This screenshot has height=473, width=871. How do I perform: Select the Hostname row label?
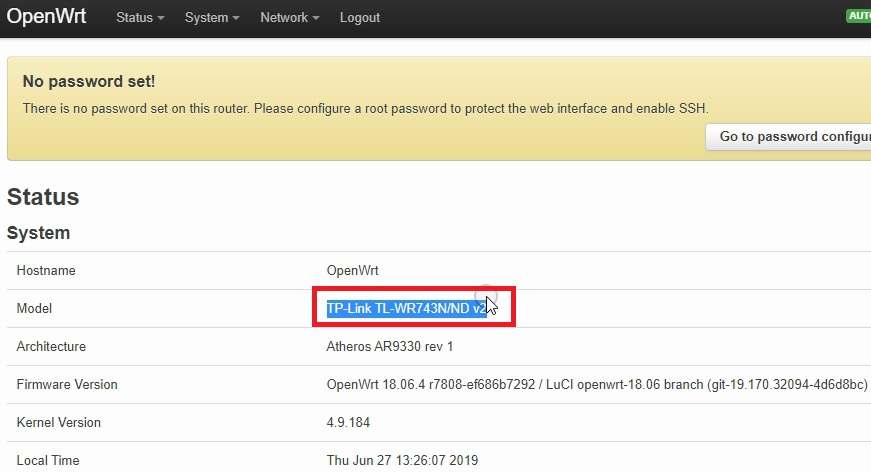(46, 271)
